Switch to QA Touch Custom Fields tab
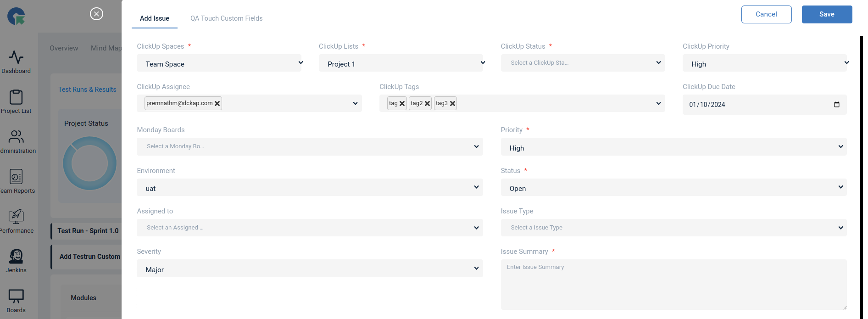Viewport: 868px width, 319px height. click(x=226, y=18)
